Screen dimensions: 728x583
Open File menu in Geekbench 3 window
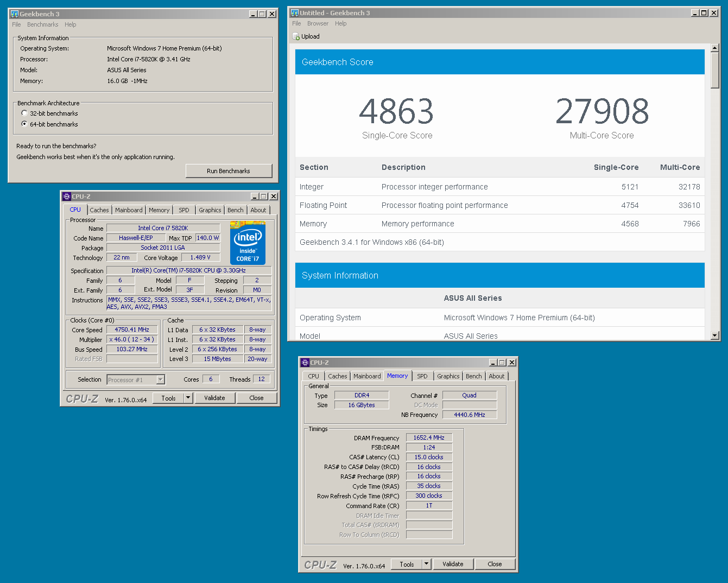16,24
